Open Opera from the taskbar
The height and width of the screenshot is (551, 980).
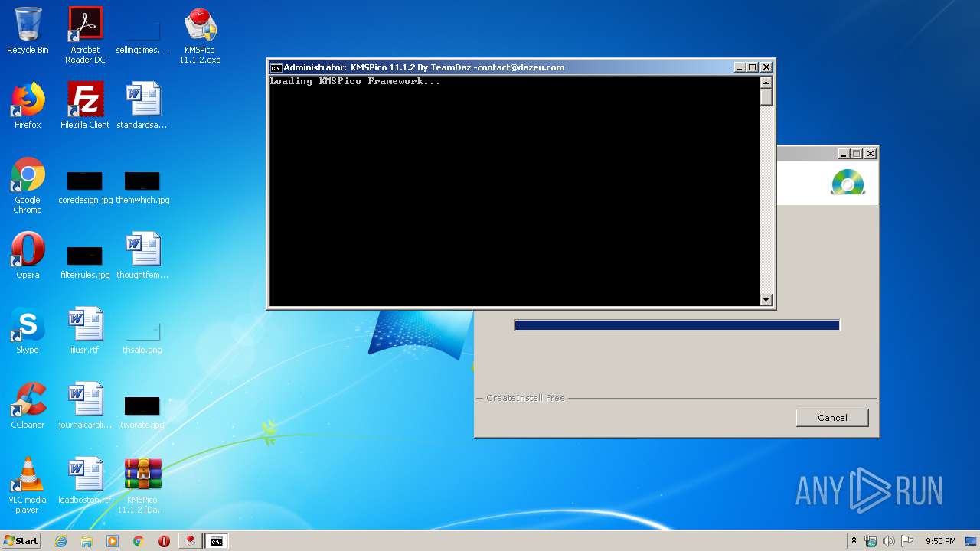164,541
